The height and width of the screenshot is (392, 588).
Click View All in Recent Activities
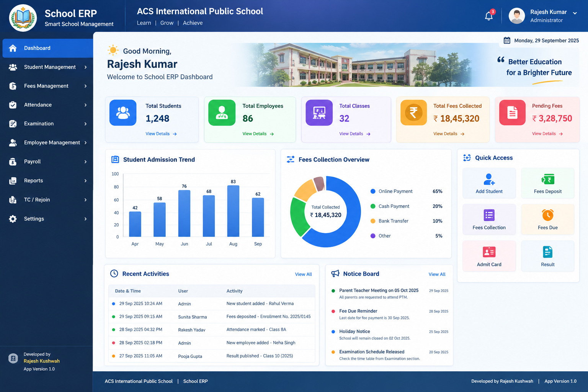coord(303,274)
